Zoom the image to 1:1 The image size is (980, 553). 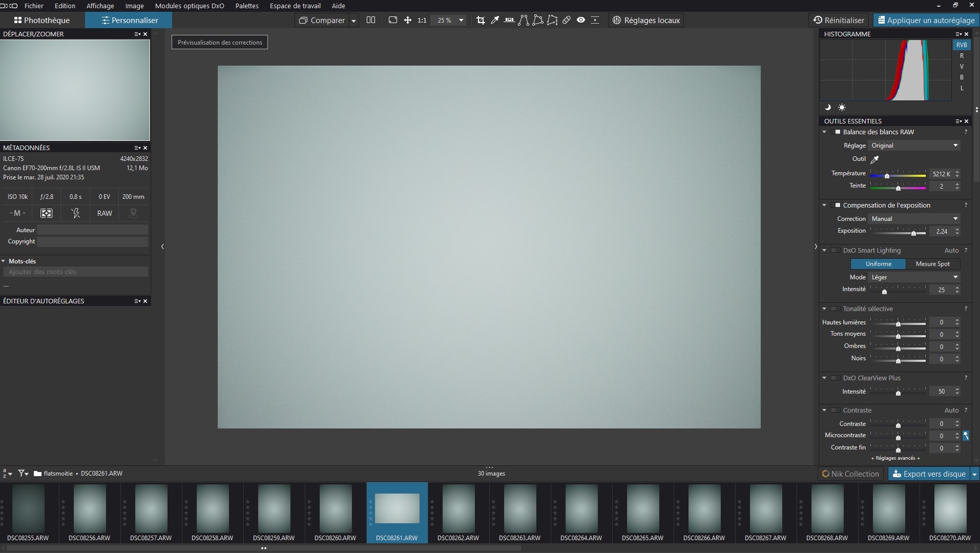point(422,20)
